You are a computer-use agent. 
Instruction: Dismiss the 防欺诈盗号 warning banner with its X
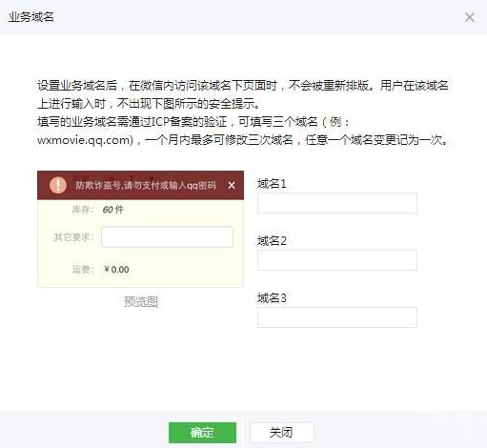232,185
